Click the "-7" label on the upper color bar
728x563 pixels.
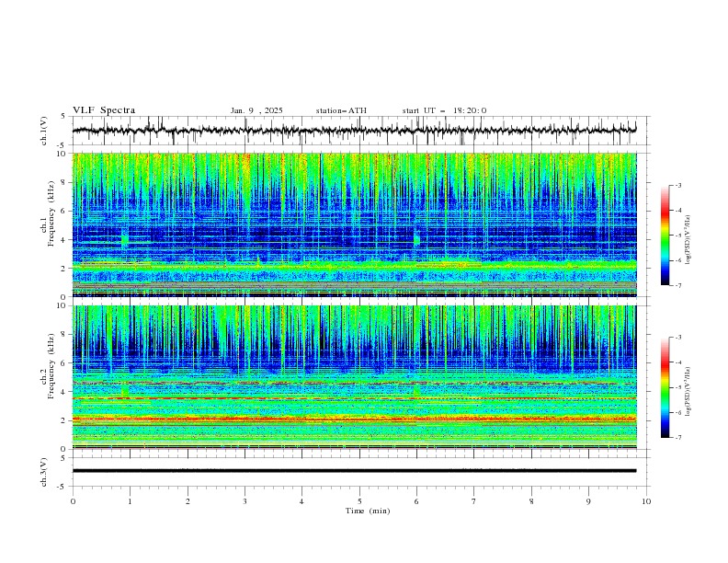click(x=677, y=285)
